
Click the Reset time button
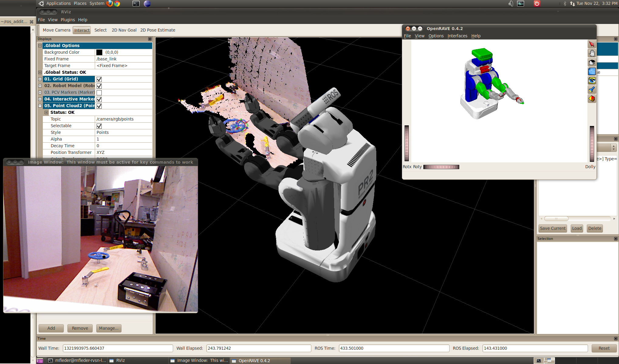click(x=604, y=348)
